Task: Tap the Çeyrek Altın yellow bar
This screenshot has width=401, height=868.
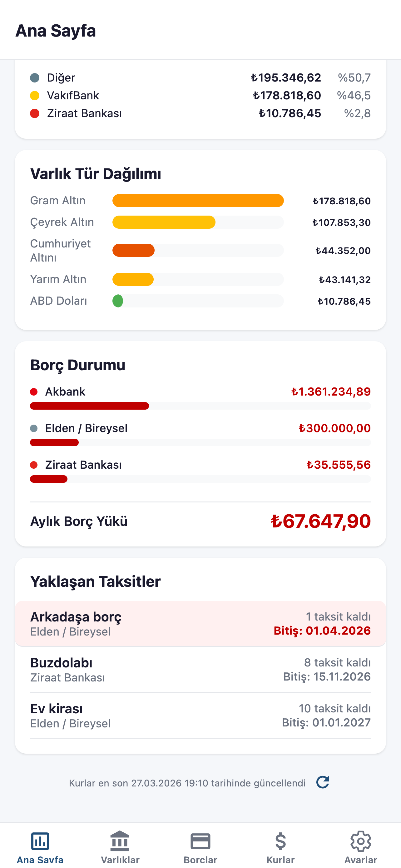Action: pos(164,222)
